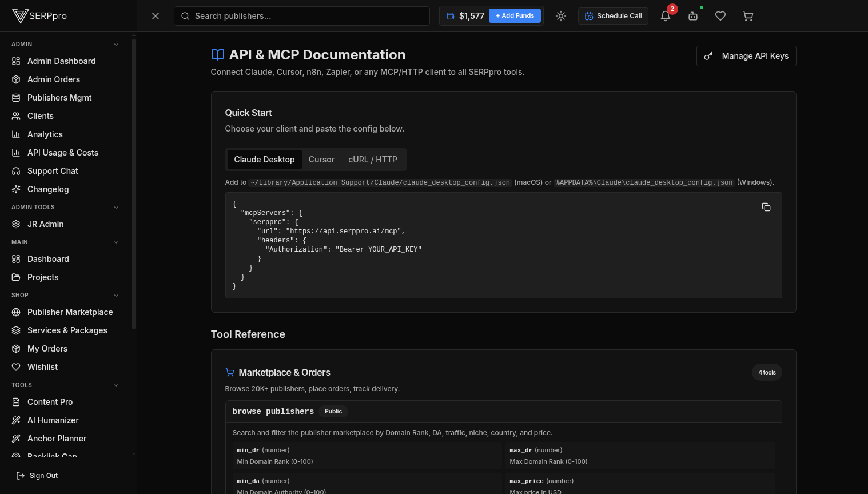Screen dimensions: 868x494
Task: Copy the MCP server config code
Action: coord(766,207)
